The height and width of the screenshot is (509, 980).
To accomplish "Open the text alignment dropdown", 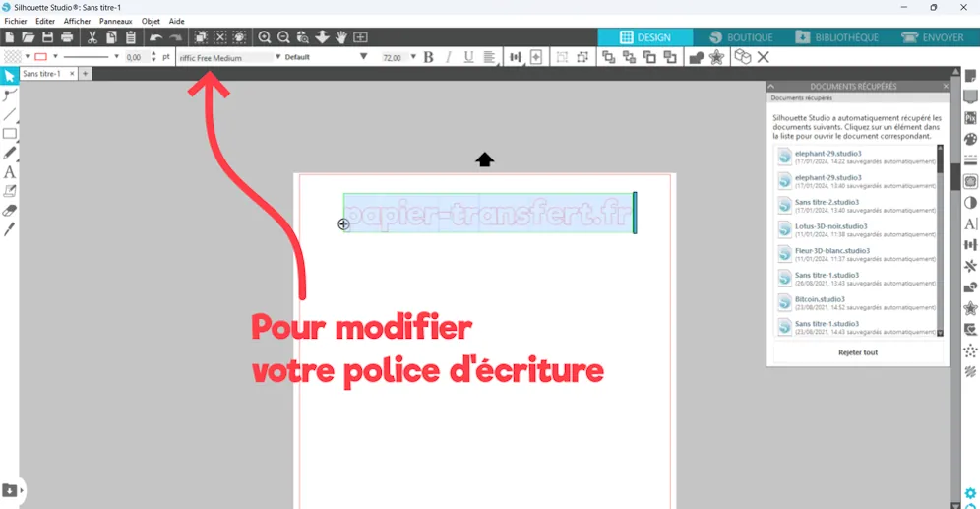I will pos(490,57).
